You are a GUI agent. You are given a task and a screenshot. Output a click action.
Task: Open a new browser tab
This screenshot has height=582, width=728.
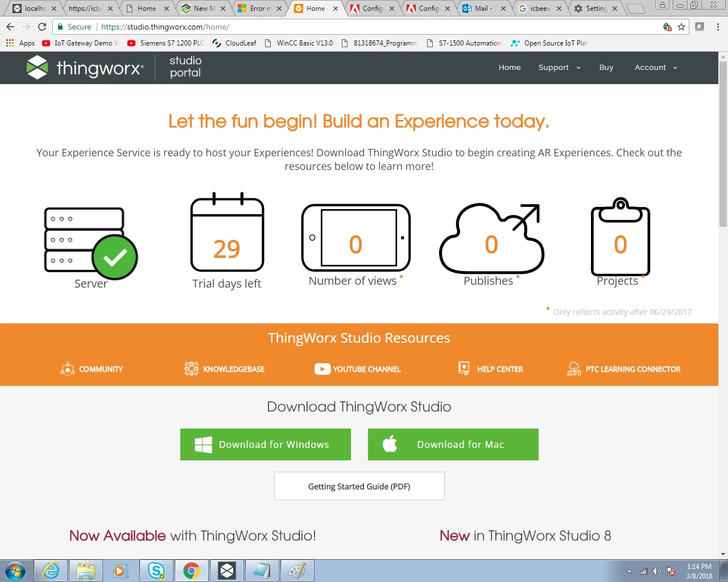(635, 9)
